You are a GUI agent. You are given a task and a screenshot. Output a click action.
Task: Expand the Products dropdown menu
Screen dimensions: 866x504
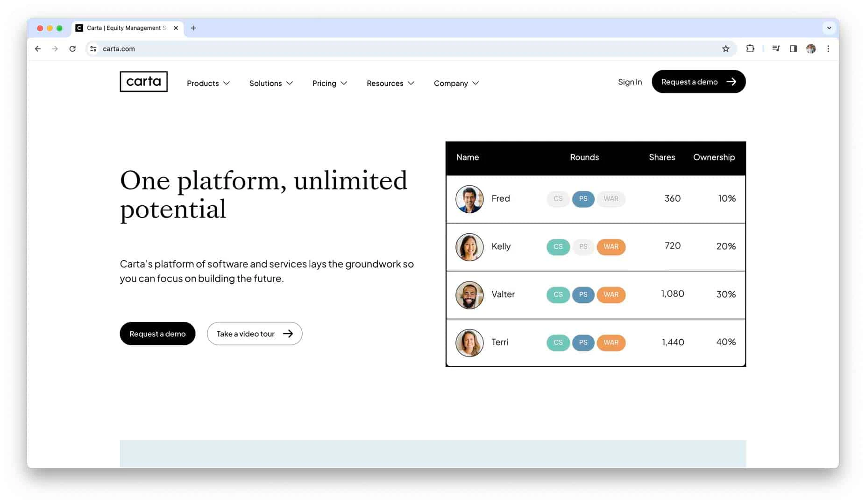tap(208, 83)
